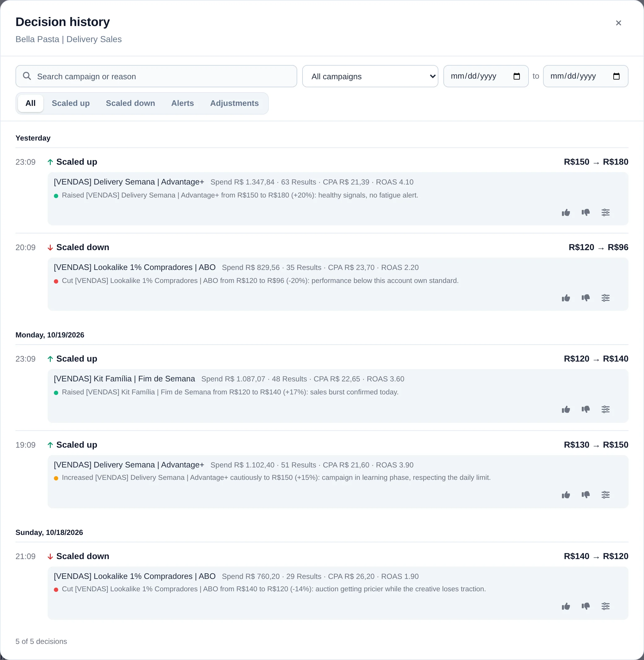Click the 'Monday, 10/19/2026' date heading
The image size is (644, 660).
click(x=50, y=335)
